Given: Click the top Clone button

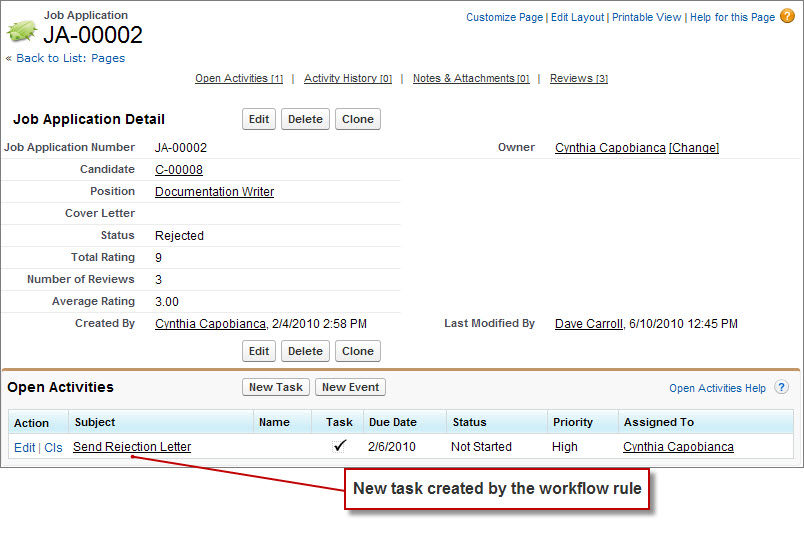Looking at the screenshot, I should 358,119.
